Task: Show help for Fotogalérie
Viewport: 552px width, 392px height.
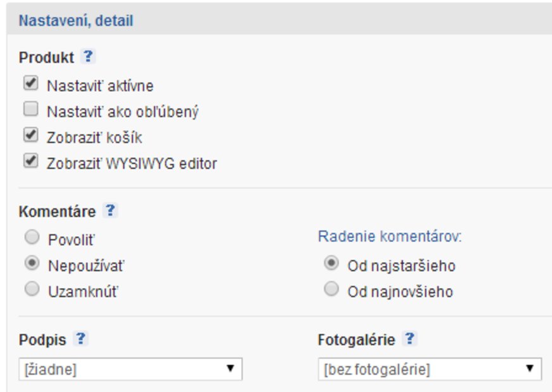Action: click(410, 339)
